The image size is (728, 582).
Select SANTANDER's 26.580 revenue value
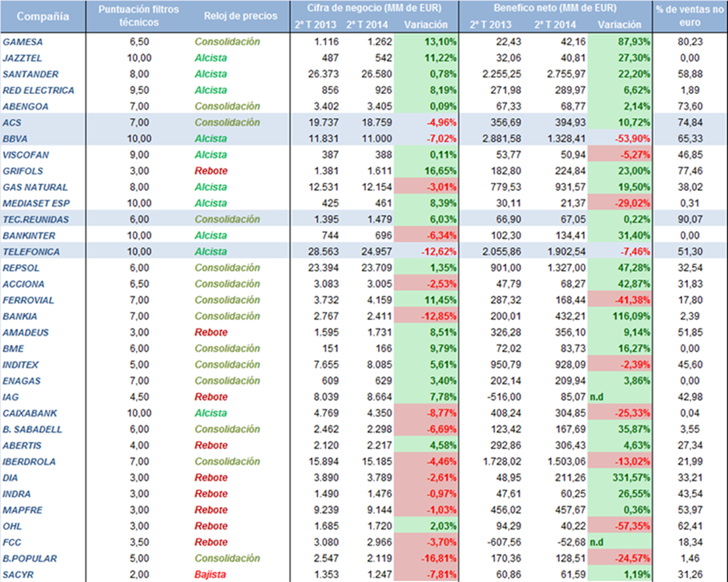tap(376, 74)
